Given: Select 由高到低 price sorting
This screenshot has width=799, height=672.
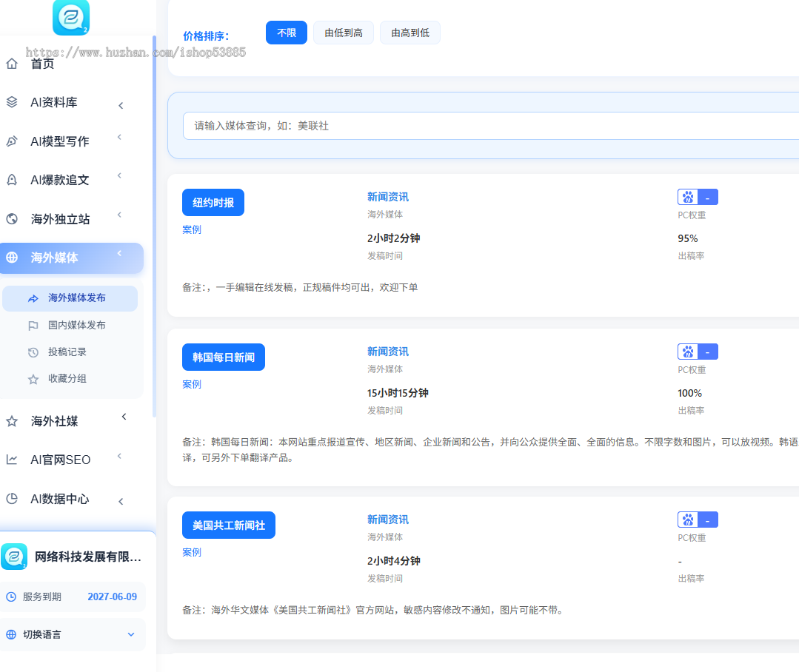Looking at the screenshot, I should 410,33.
